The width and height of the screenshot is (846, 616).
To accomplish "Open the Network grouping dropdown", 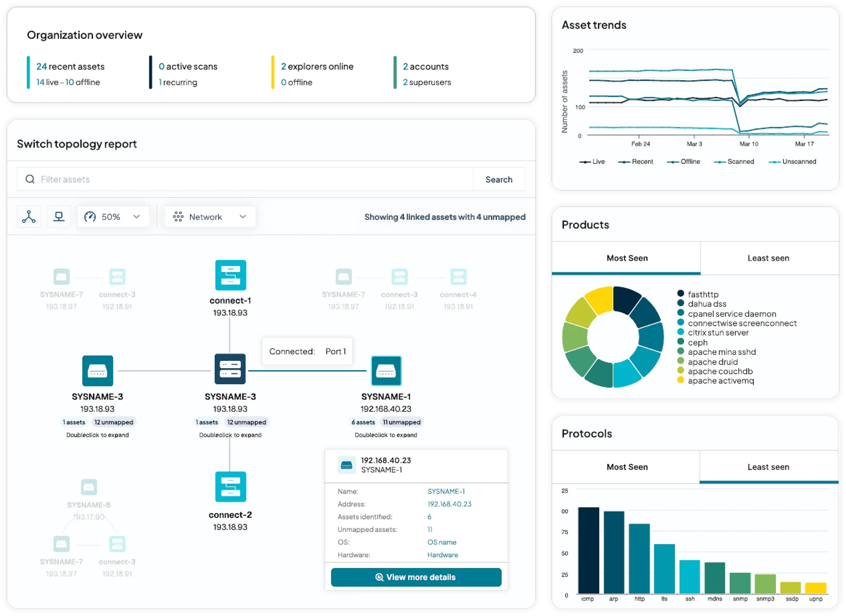I will (x=210, y=217).
